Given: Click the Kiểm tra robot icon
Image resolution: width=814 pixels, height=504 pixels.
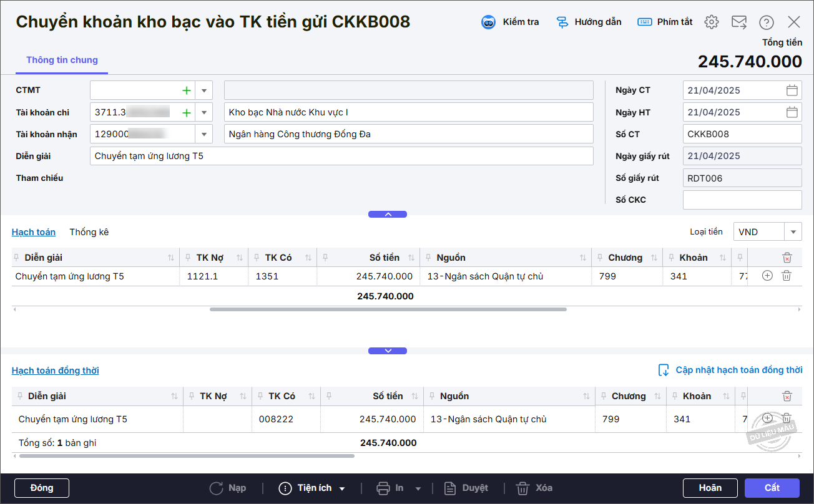Looking at the screenshot, I should pos(488,22).
